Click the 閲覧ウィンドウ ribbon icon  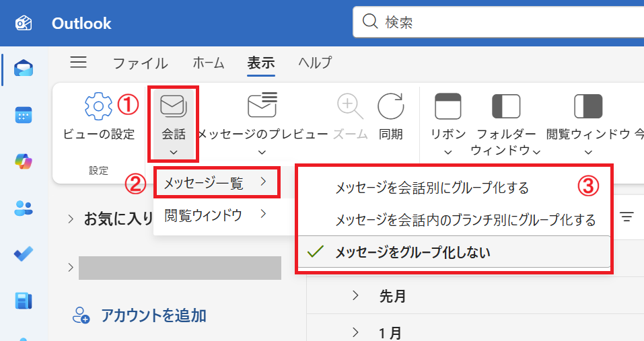click(x=588, y=106)
